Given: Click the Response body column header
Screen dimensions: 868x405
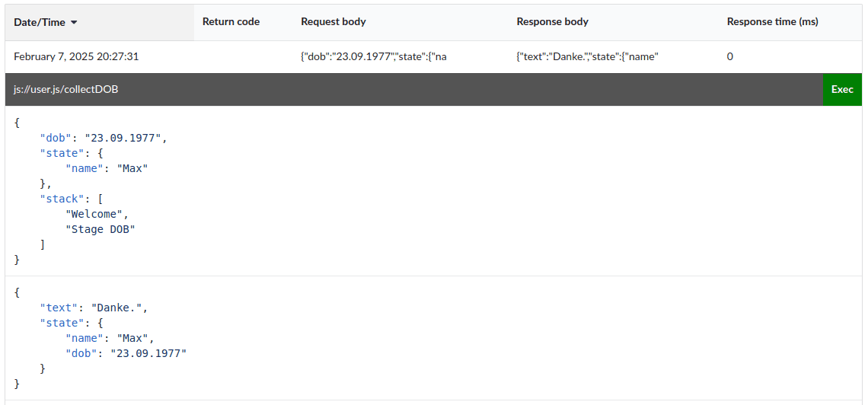Looking at the screenshot, I should (x=552, y=22).
